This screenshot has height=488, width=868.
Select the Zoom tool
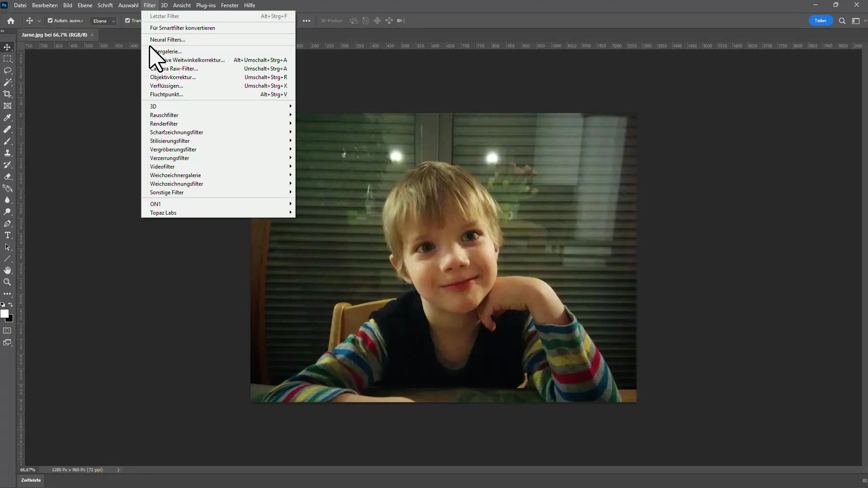pos(7,282)
